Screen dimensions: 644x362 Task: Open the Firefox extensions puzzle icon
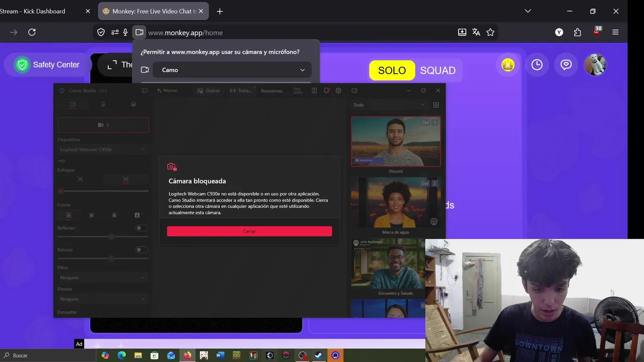[578, 32]
